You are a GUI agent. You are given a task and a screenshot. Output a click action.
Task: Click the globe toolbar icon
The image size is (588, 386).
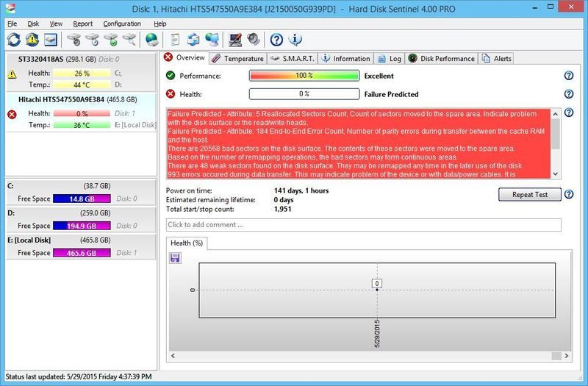click(x=152, y=40)
